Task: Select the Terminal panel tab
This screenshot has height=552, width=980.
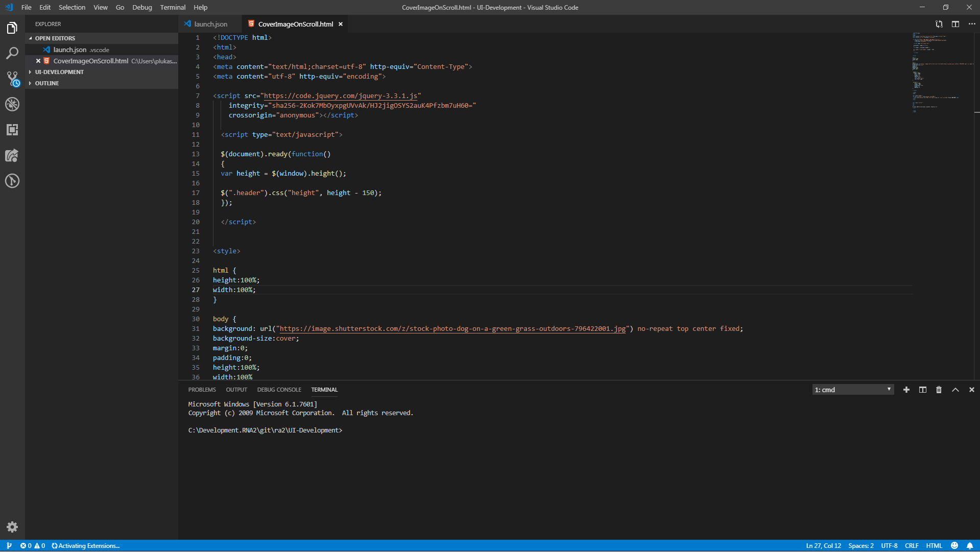Action: (x=324, y=390)
